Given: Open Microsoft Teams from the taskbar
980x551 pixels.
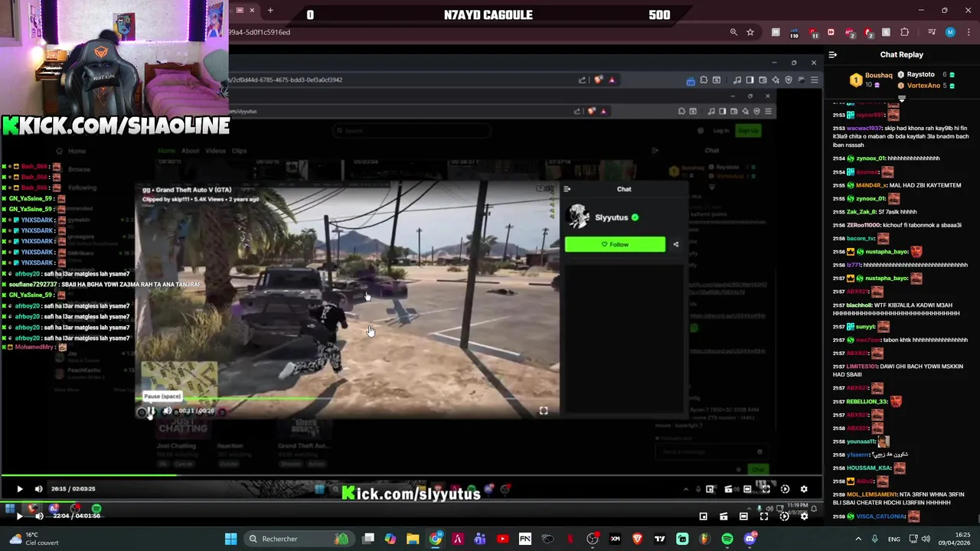Looking at the screenshot, I should [480, 539].
